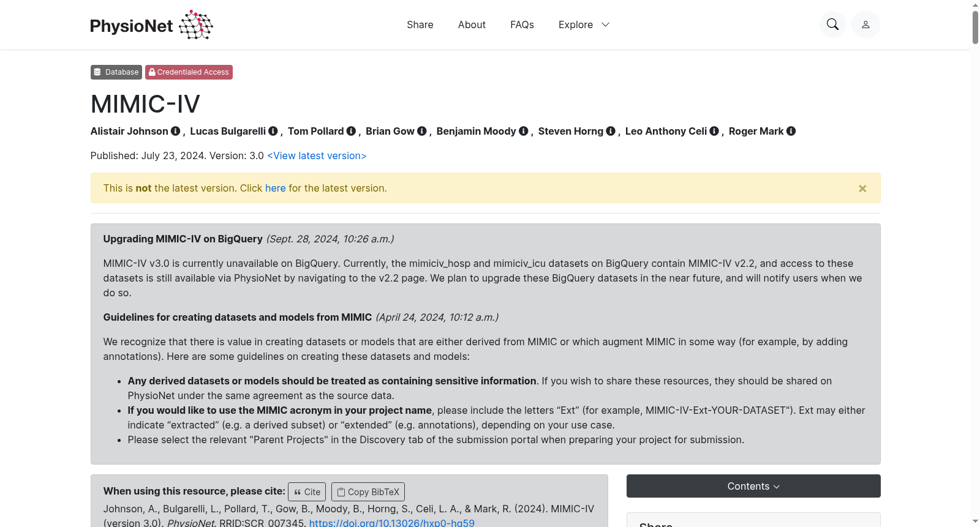Show info for Roger Mark
The image size is (980, 527).
click(x=791, y=131)
